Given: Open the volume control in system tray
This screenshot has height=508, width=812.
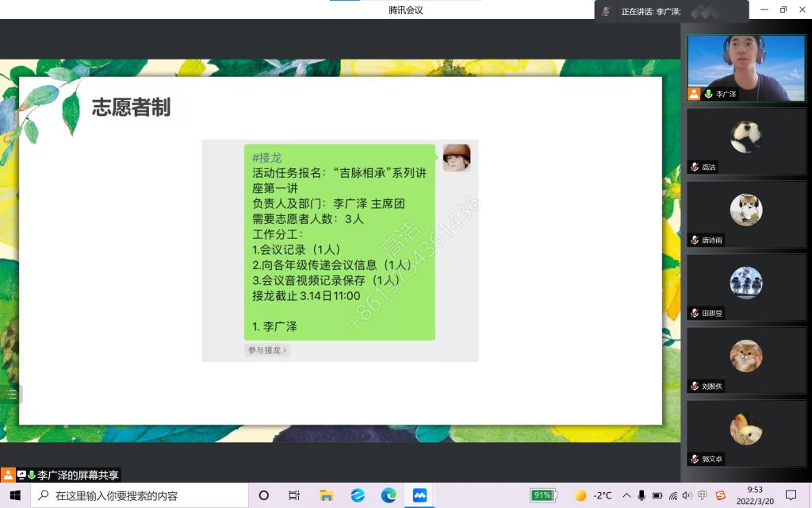Looking at the screenshot, I should pyautogui.click(x=687, y=495).
